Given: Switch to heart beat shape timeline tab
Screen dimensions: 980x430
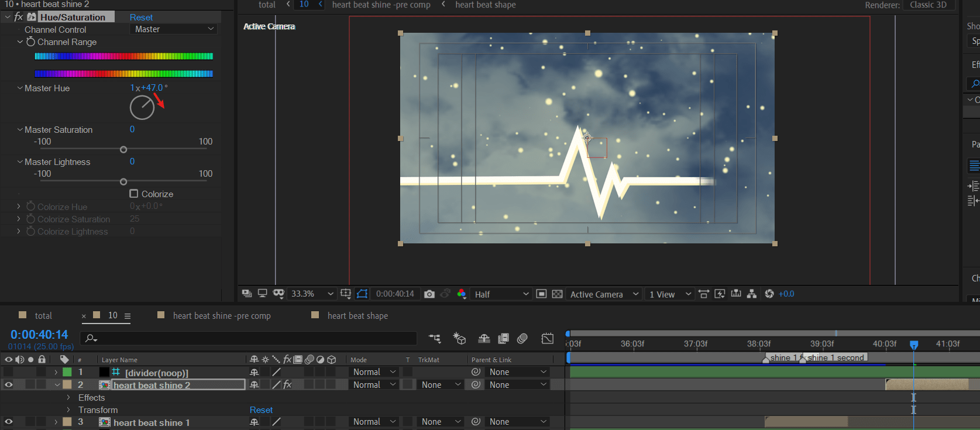Looking at the screenshot, I should (x=357, y=315).
